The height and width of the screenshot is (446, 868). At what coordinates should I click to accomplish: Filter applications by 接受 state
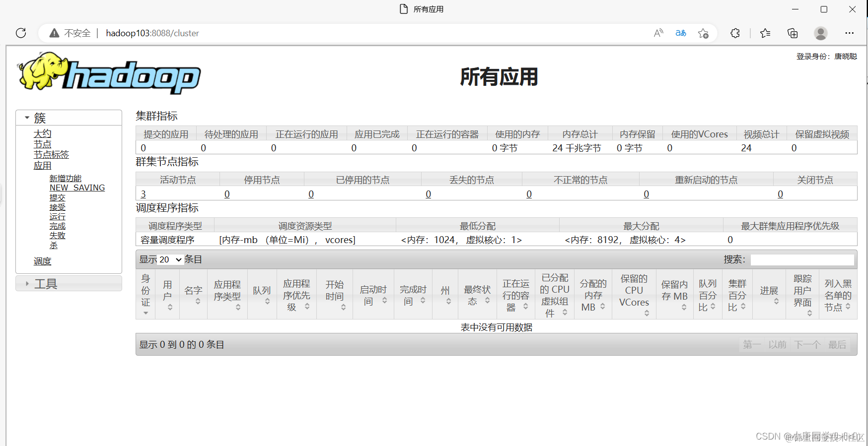(x=57, y=207)
